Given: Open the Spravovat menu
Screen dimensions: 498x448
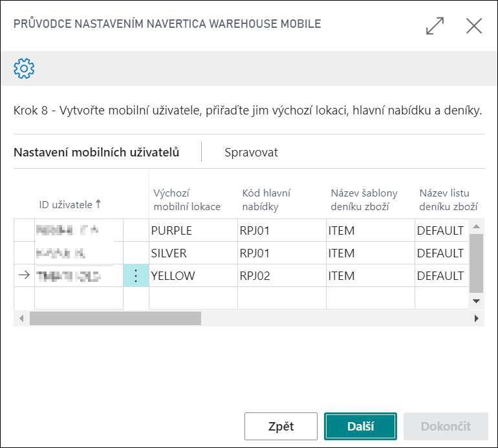Looking at the screenshot, I should coord(251,153).
